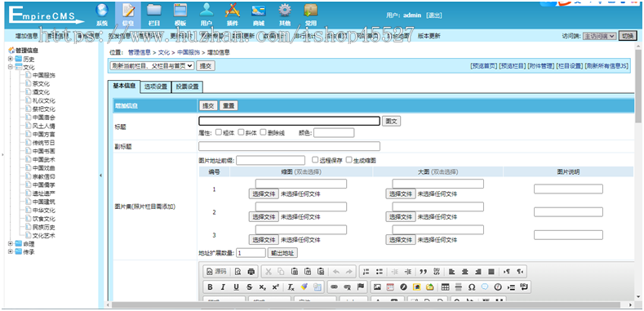Click the Justify icon in editor
Image resolution: width=644 pixels, height=311 pixels.
tap(491, 272)
